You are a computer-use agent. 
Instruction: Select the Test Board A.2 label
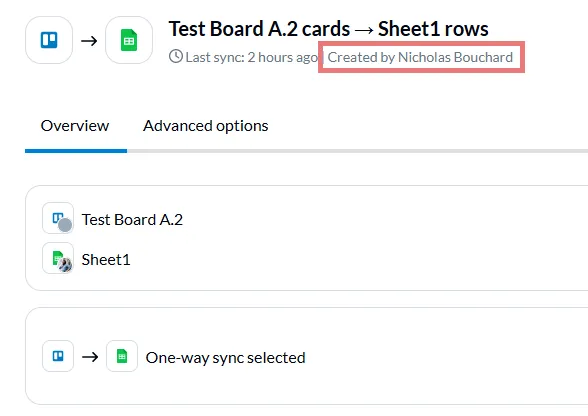pyautogui.click(x=132, y=220)
